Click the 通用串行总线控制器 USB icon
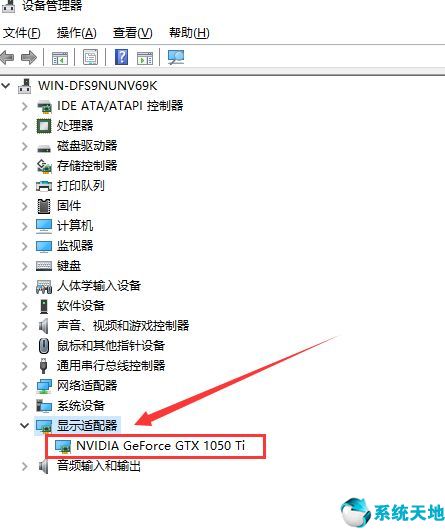Screen dimensions: 445x529 tap(44, 366)
